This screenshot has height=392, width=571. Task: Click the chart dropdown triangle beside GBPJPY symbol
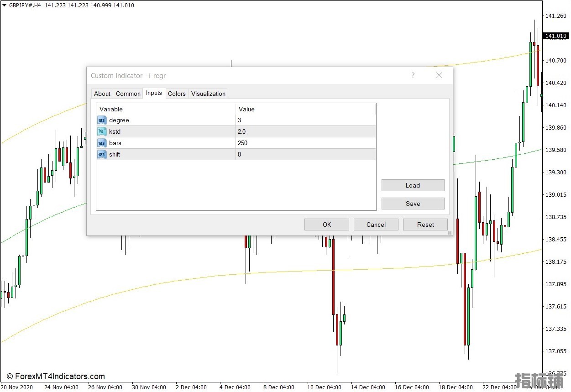(x=4, y=5)
